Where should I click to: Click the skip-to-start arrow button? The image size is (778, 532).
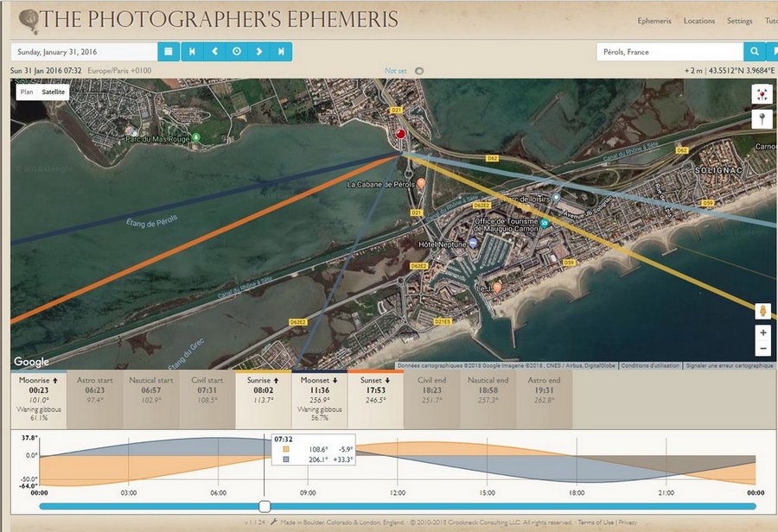(192, 52)
